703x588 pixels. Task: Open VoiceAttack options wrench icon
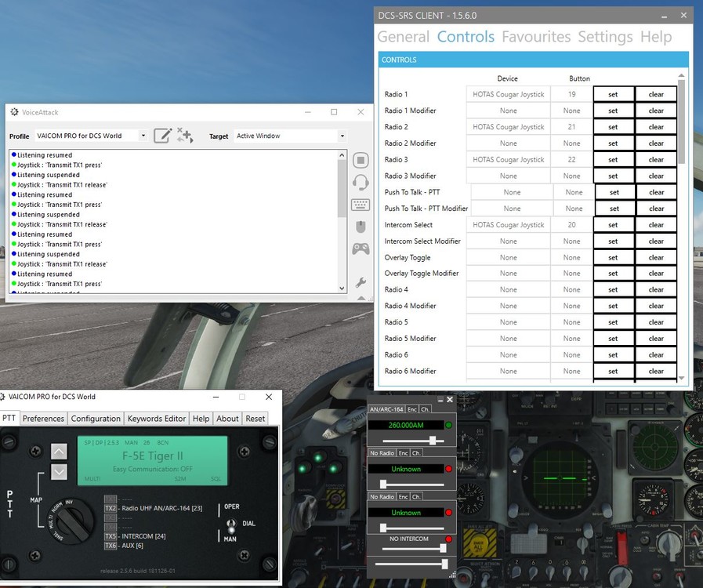point(361,282)
